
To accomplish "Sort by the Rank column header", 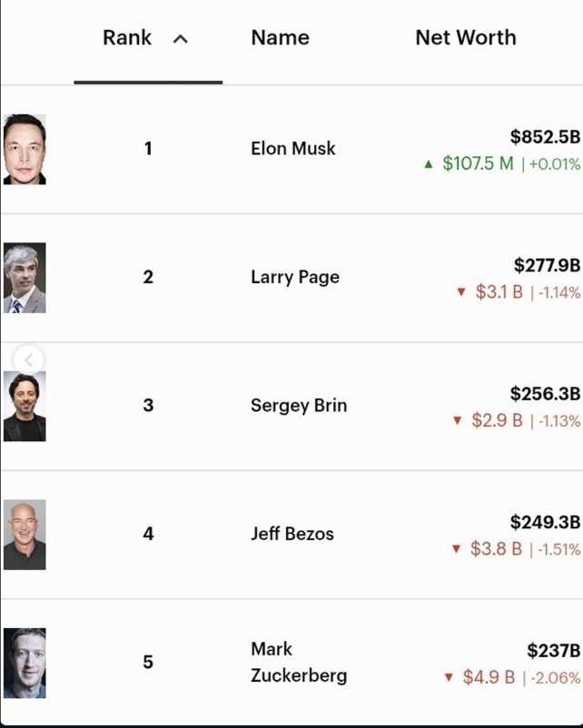I will click(127, 38).
